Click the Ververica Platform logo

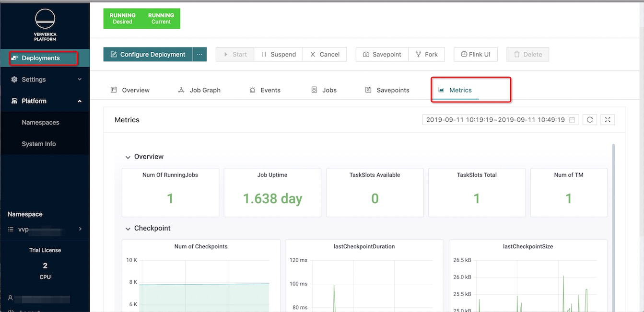tap(45, 24)
